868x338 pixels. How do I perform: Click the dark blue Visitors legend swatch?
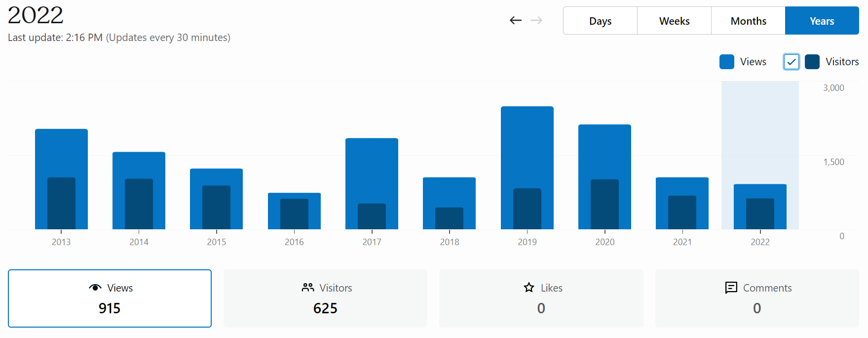coord(812,62)
